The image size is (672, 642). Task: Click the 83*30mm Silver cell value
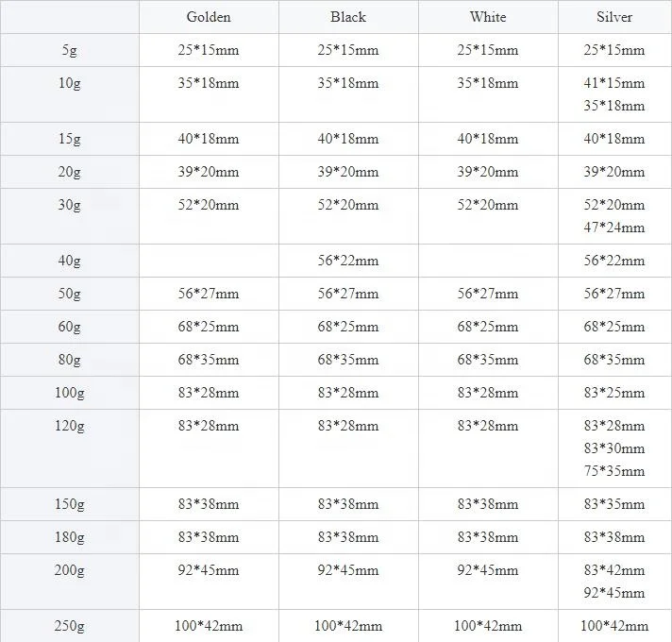pyautogui.click(x=614, y=448)
